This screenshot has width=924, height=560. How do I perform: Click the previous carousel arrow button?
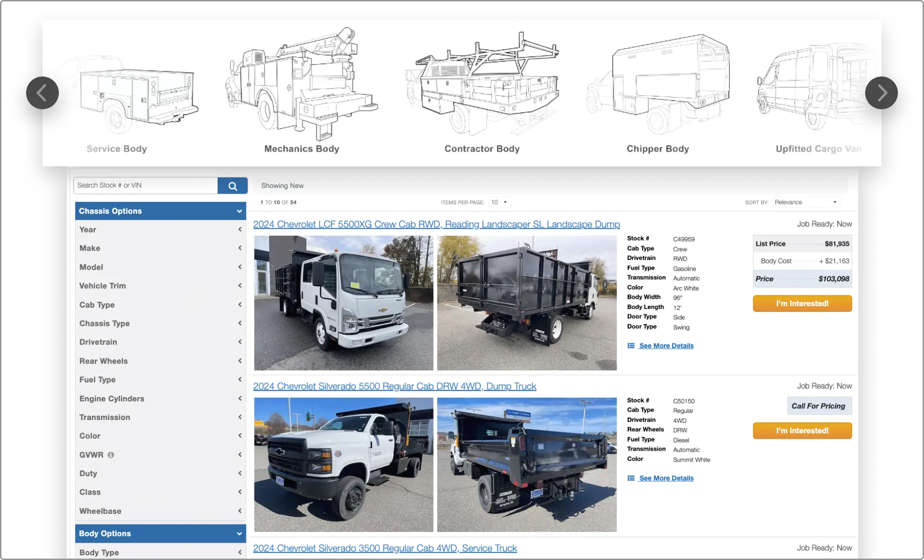point(42,93)
